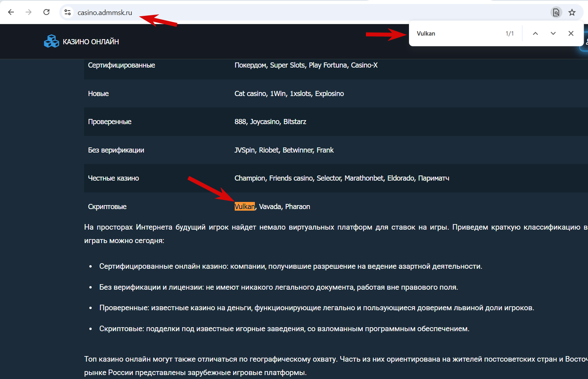Click the bullet starting Проверенные: известные казино
The width and height of the screenshot is (588, 379).
click(x=317, y=308)
